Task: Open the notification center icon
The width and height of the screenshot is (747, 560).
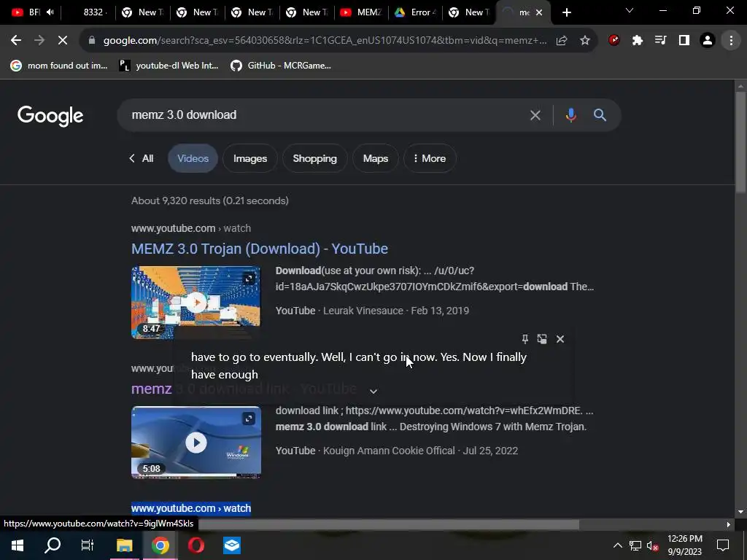Action: click(x=723, y=545)
